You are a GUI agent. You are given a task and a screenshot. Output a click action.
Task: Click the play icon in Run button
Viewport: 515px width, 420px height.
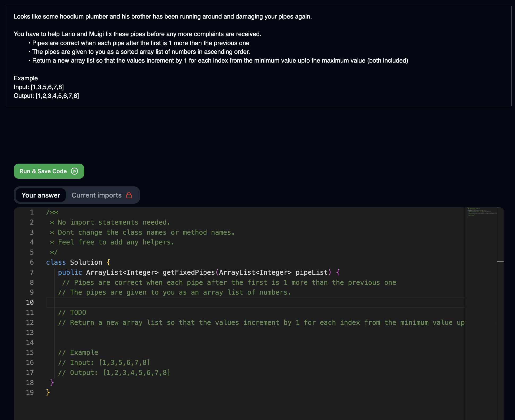[75, 171]
